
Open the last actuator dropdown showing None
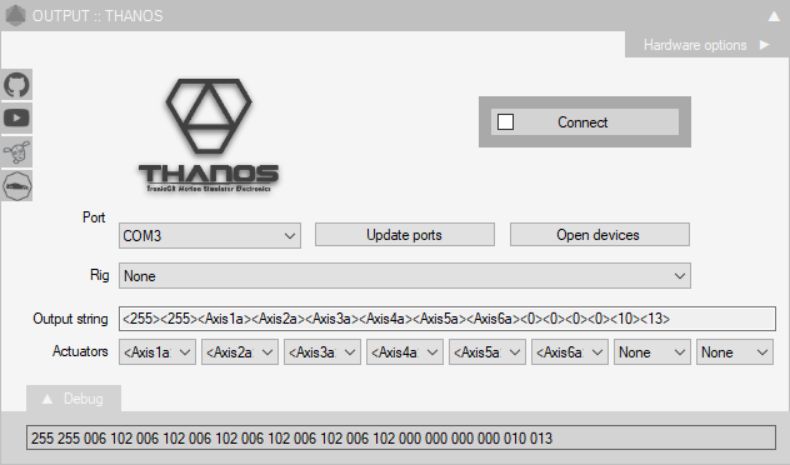coord(735,352)
